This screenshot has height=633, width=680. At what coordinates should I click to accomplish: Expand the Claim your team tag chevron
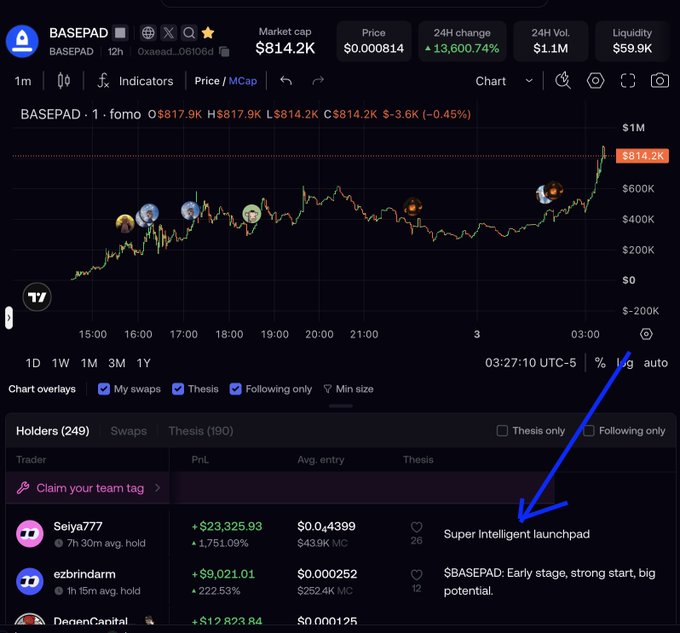click(157, 488)
